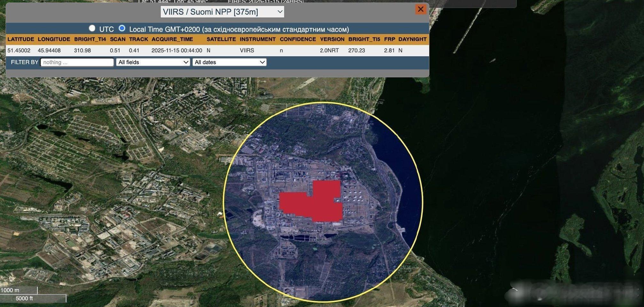Select the Local Time GMT+0200 radio button

122,28
